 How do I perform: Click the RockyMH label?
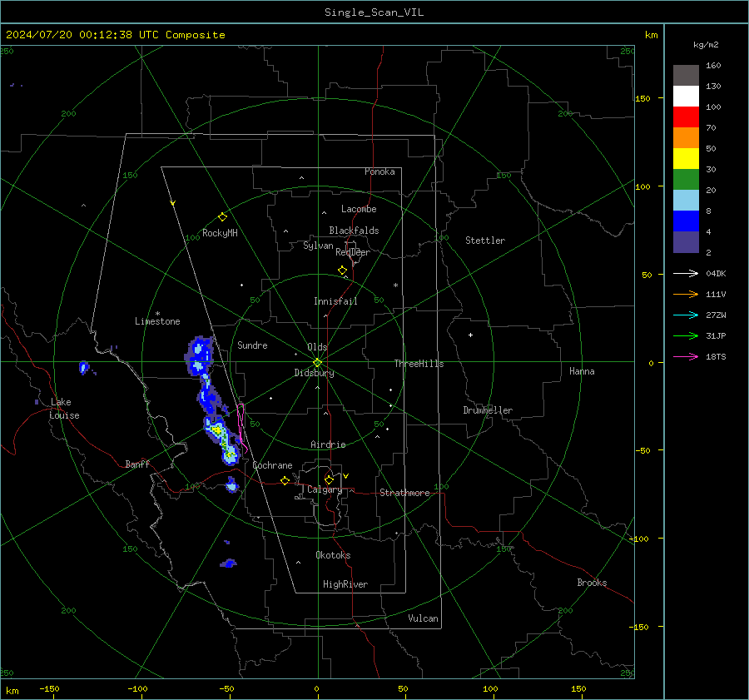click(220, 233)
